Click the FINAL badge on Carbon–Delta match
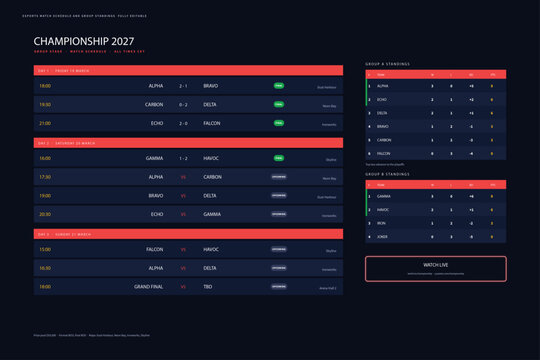 tap(279, 104)
